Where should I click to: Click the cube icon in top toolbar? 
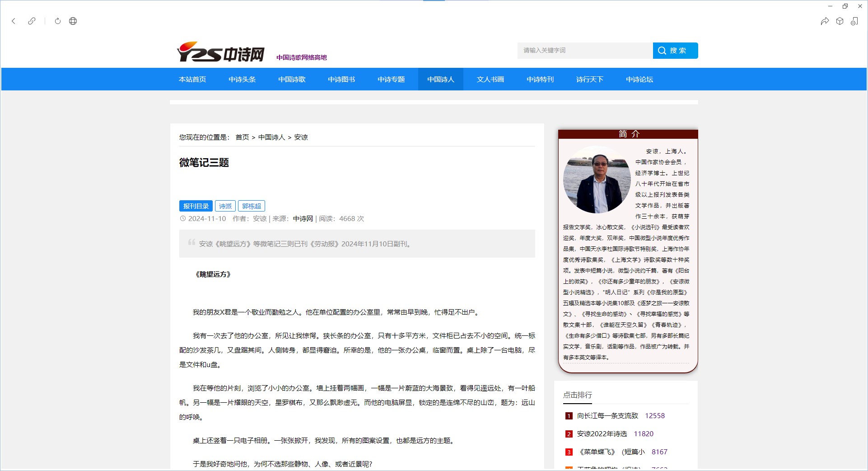click(x=840, y=21)
